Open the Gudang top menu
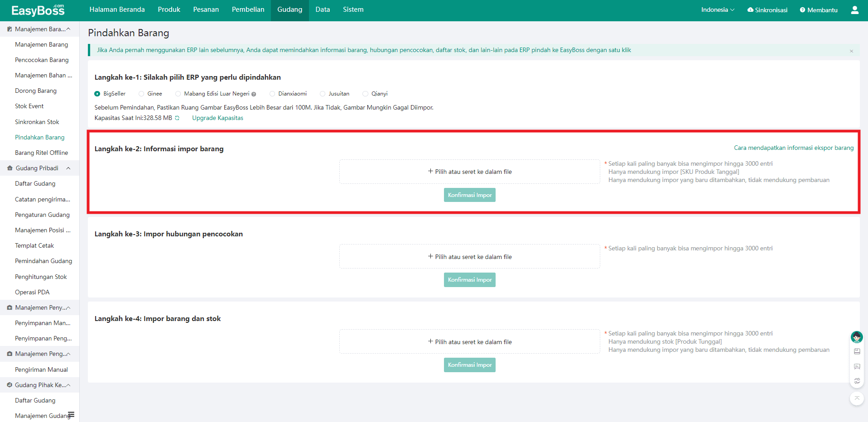868x422 pixels. (290, 10)
